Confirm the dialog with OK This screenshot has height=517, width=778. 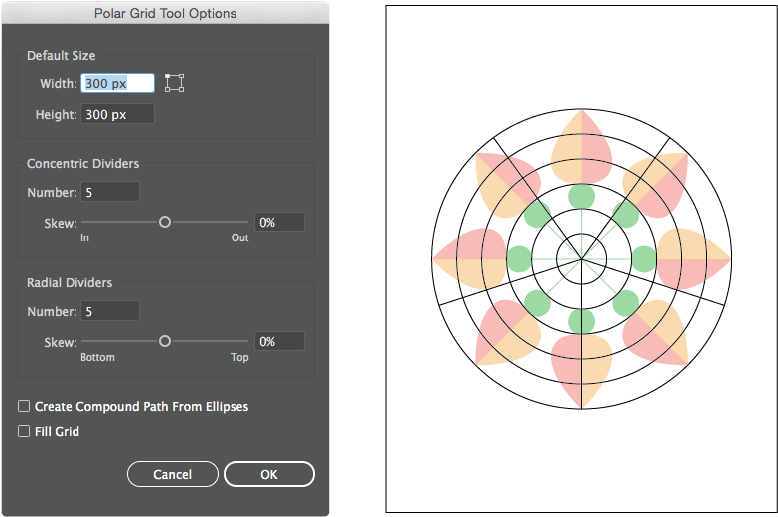click(269, 474)
